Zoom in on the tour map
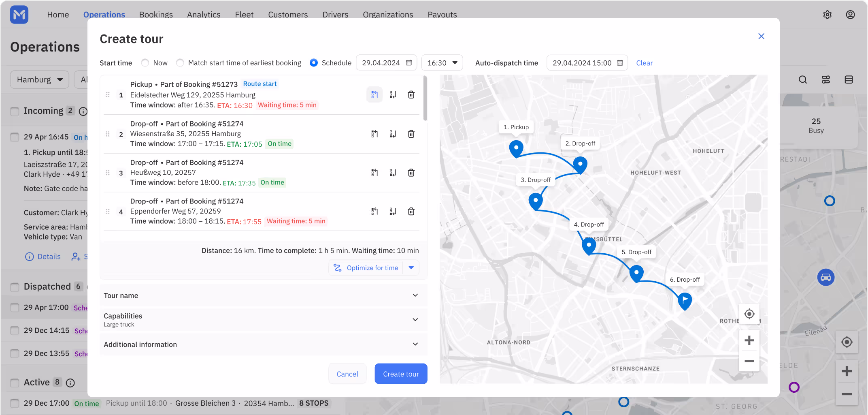Screen dimensions: 868x415 tap(749, 340)
